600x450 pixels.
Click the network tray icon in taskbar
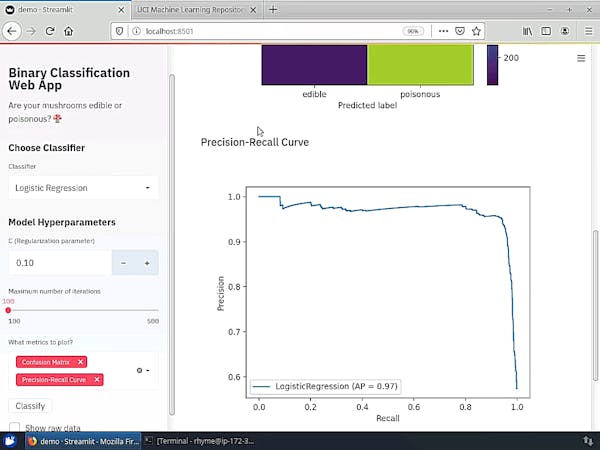coord(588,441)
